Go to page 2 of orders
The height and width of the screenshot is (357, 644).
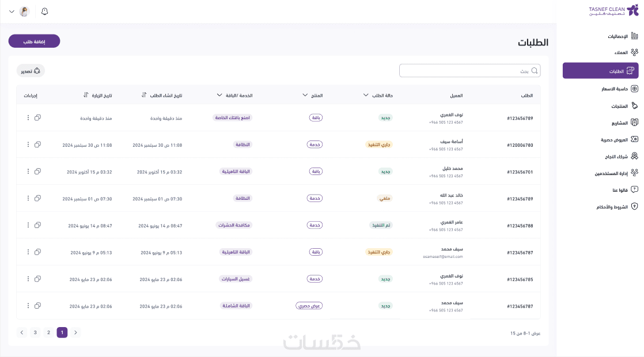click(48, 332)
